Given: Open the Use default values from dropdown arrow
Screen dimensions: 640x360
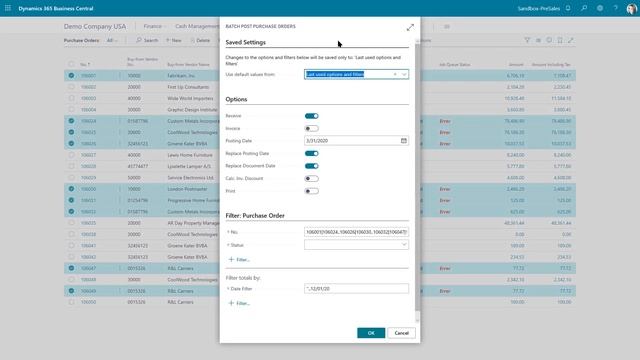Looking at the screenshot, I should pos(404,74).
